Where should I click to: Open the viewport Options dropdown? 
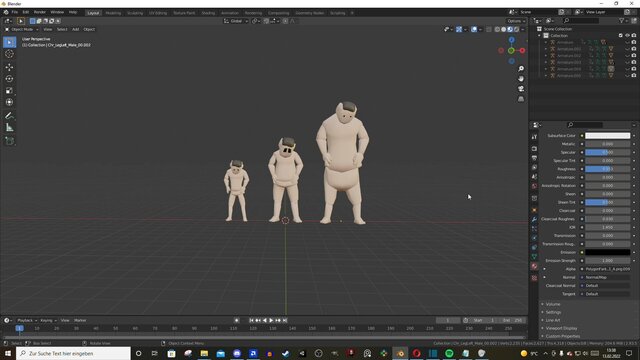point(516,21)
